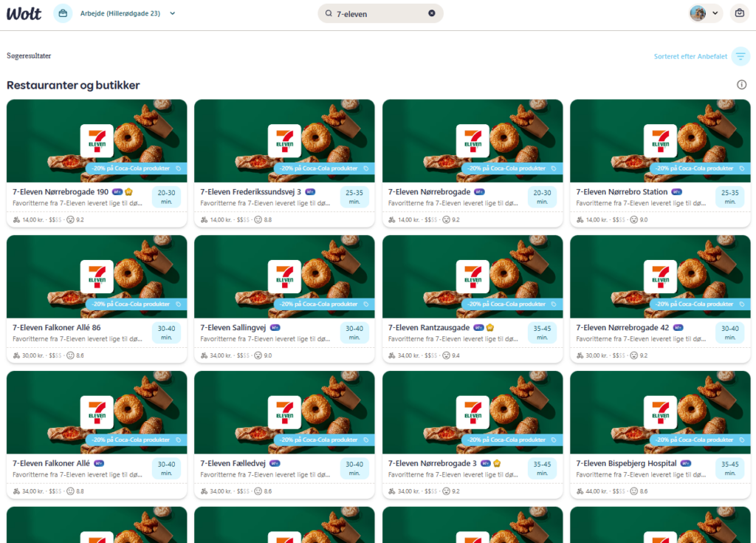The height and width of the screenshot is (543, 756).
Task: Click the 7-eleven search input field
Action: (x=380, y=13)
